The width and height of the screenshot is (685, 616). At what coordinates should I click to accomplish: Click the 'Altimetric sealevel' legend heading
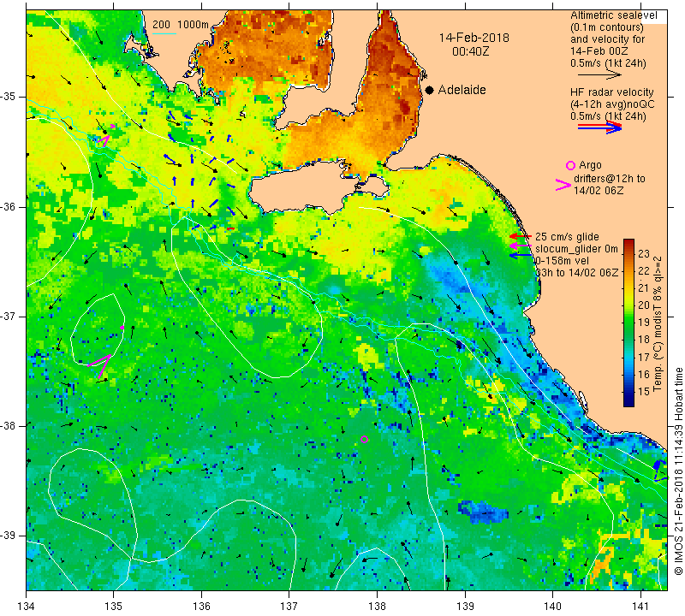(613, 15)
